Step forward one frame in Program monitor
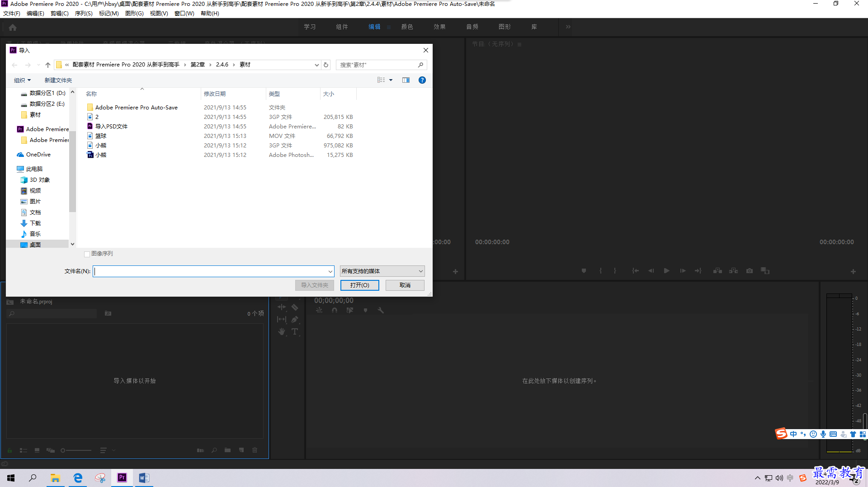Screen dimensions: 868x487 (x=683, y=271)
